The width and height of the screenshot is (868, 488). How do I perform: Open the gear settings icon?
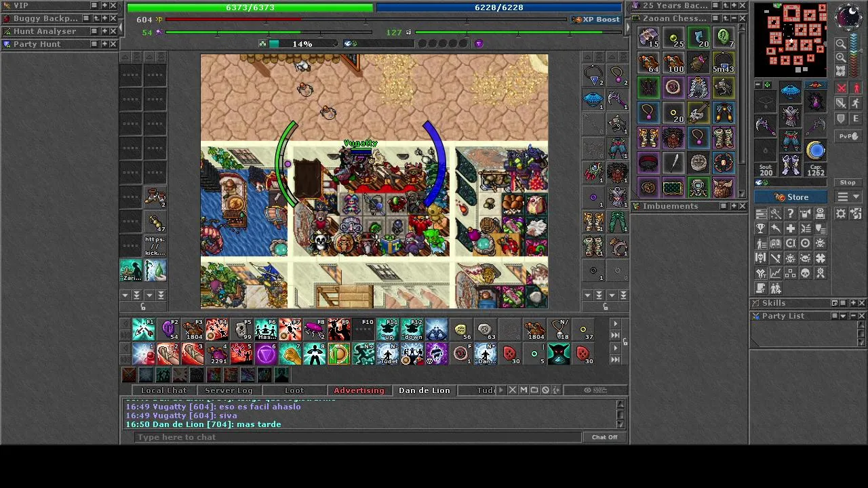tap(841, 213)
